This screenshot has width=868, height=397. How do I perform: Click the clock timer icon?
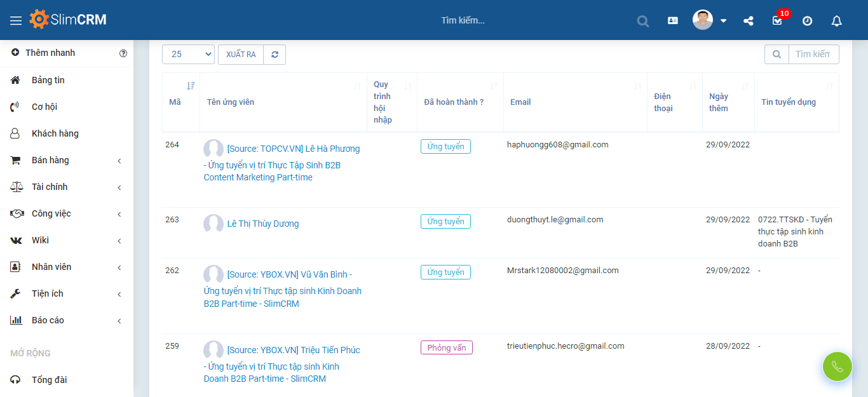click(807, 20)
